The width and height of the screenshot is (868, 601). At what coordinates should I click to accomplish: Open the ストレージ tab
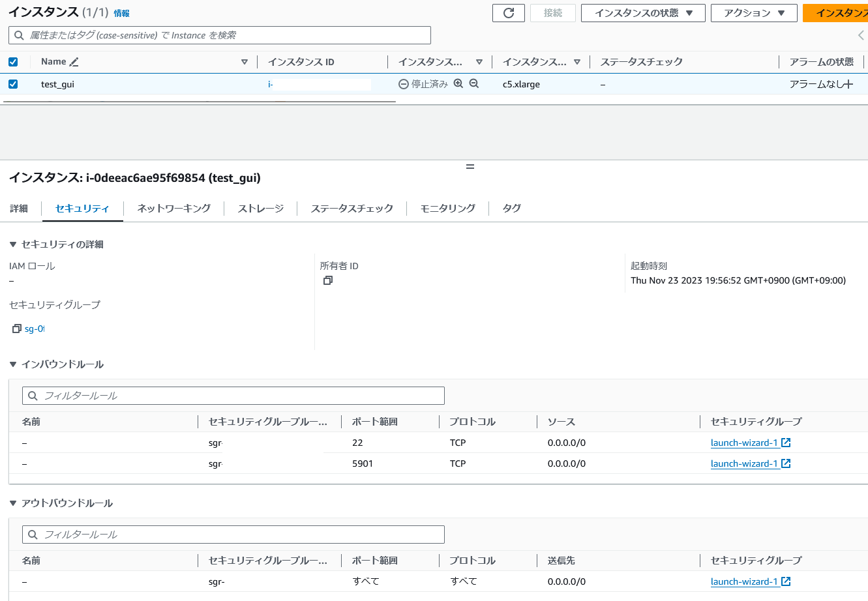pyautogui.click(x=261, y=209)
